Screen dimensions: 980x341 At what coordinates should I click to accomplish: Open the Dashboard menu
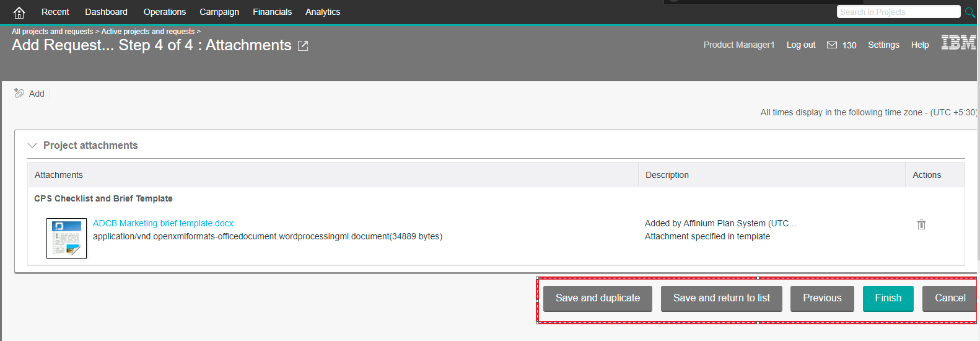(x=106, y=12)
